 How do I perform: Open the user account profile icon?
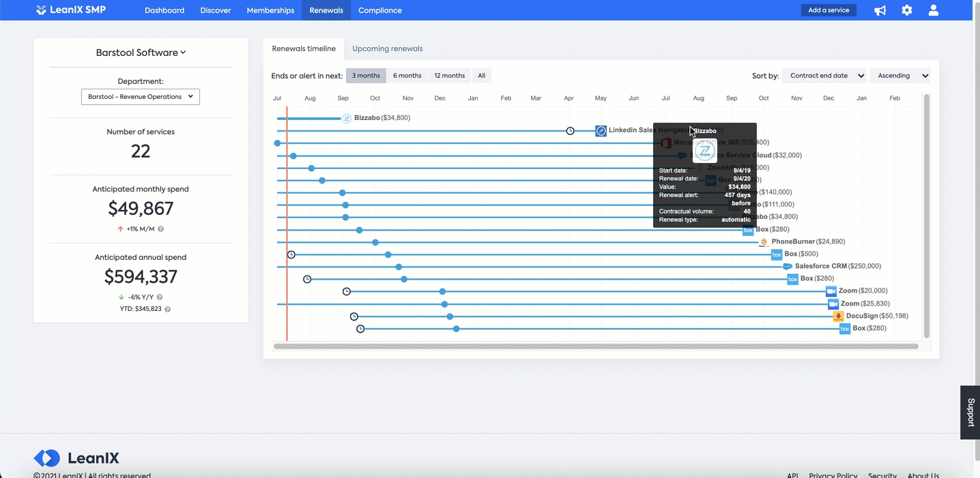(934, 10)
